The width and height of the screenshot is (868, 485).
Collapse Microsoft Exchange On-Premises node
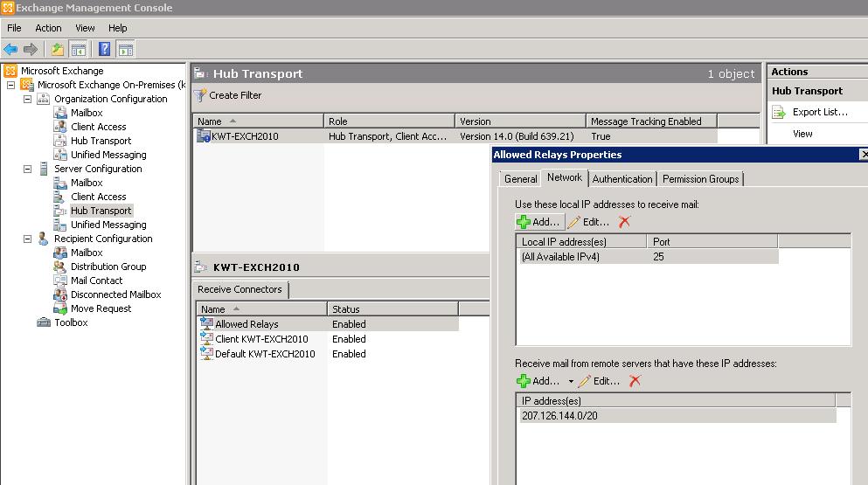10,85
